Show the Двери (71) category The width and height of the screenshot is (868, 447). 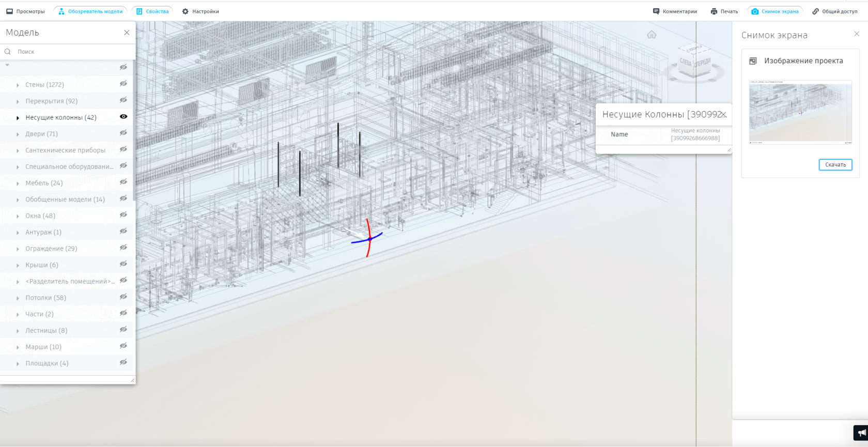[123, 133]
